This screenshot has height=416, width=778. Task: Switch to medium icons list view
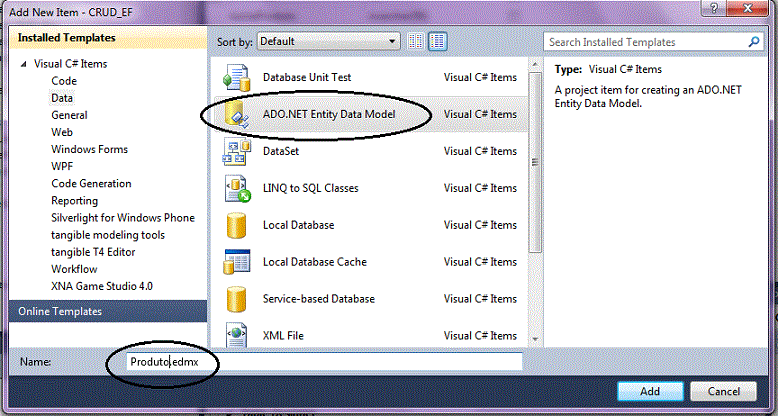[x=437, y=42]
